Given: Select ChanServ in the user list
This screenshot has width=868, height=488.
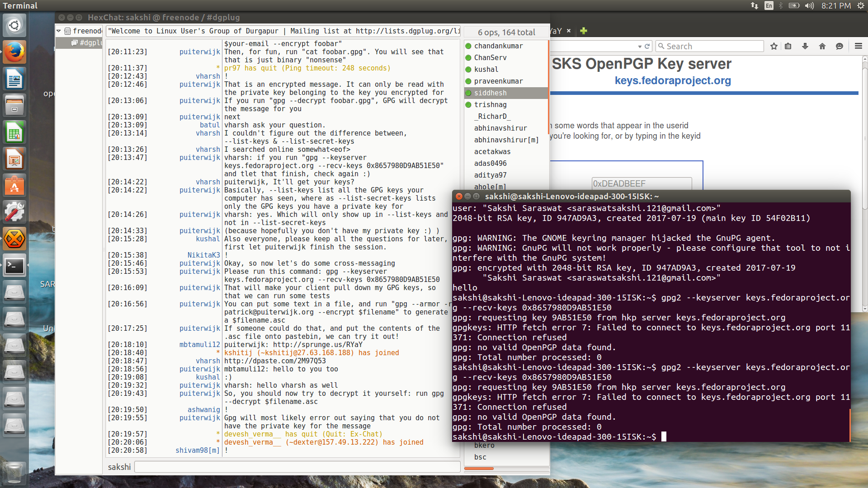Looking at the screenshot, I should coord(506,57).
